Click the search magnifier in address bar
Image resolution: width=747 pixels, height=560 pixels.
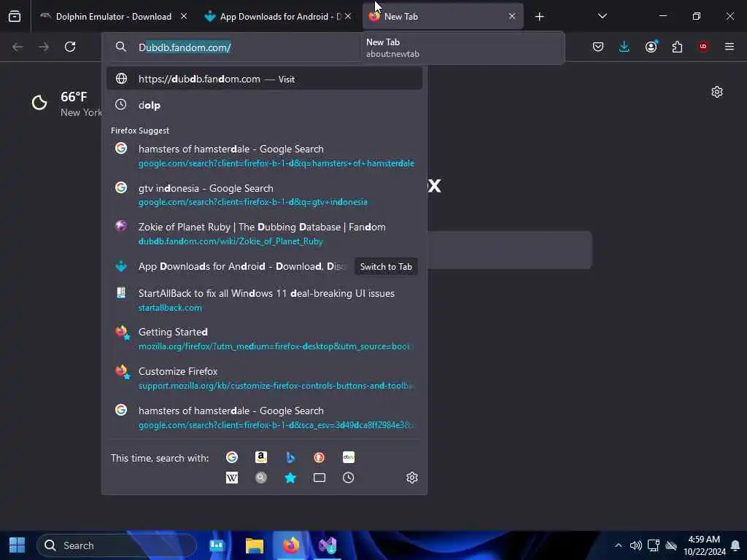tap(121, 47)
